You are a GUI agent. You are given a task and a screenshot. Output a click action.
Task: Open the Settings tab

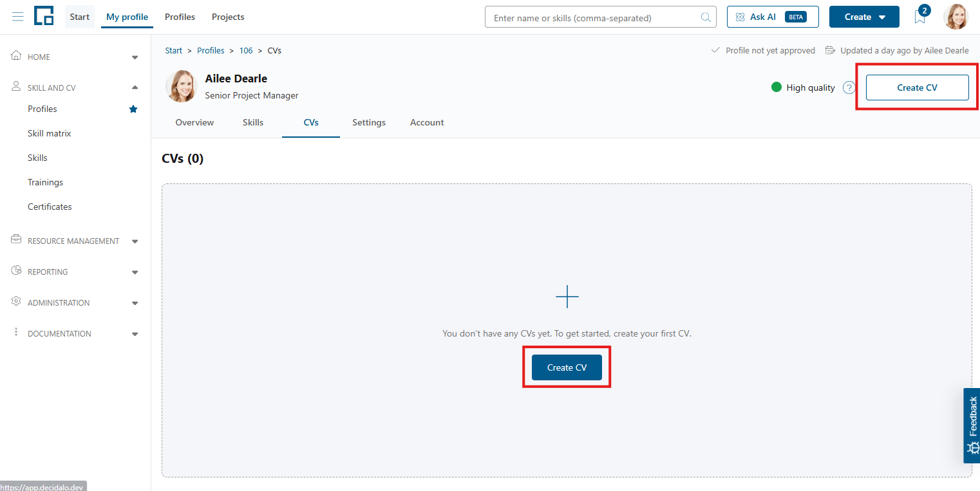click(x=369, y=122)
